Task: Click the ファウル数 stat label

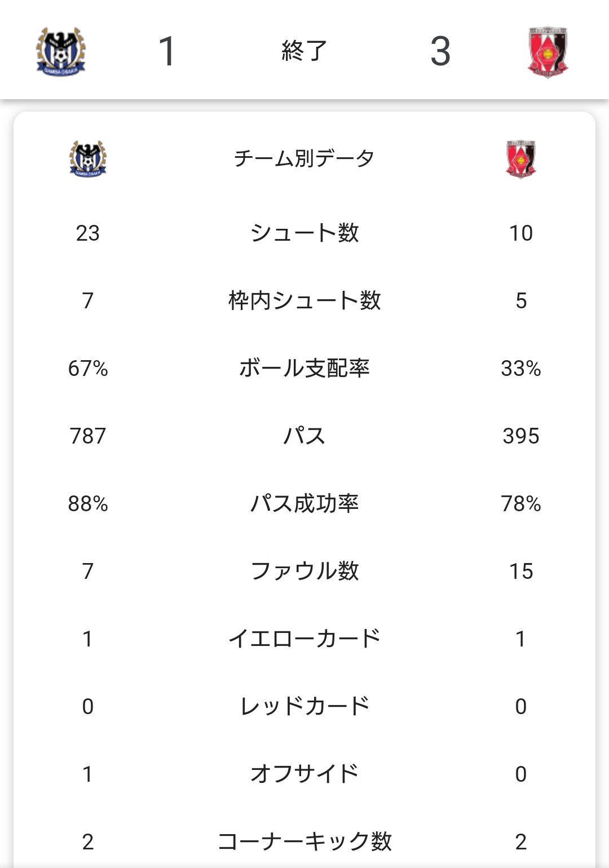Action: (x=304, y=571)
